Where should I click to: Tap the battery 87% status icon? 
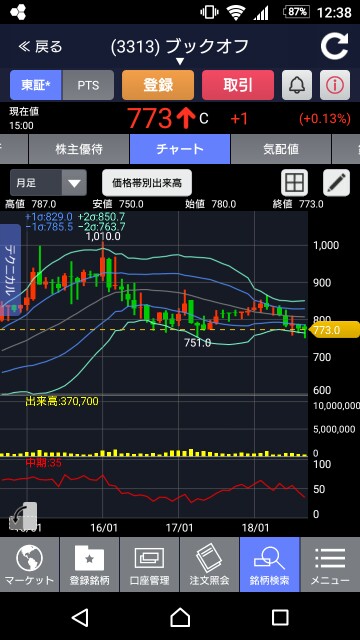coord(296,12)
